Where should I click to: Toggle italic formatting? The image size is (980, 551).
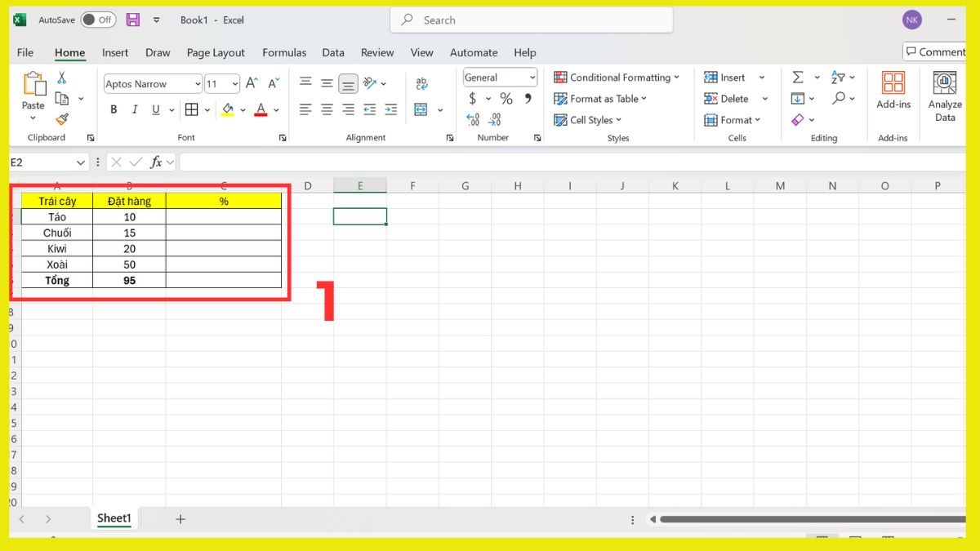134,109
